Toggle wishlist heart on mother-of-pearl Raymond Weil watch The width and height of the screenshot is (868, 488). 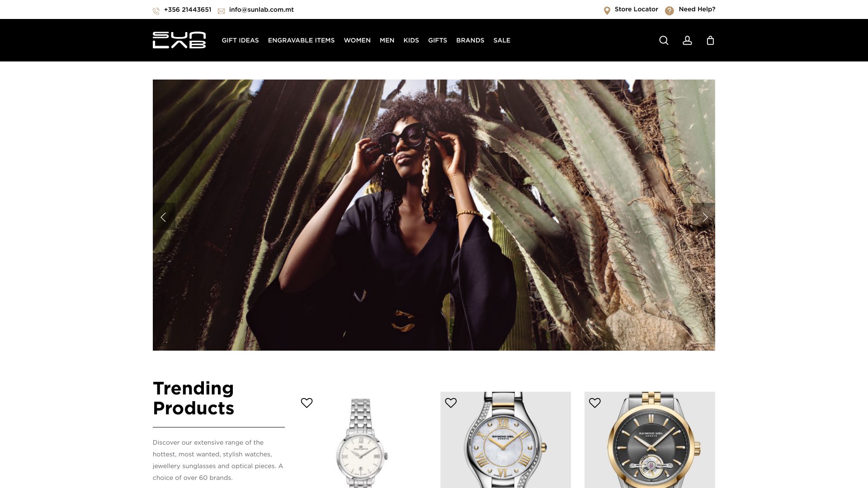[x=451, y=403]
